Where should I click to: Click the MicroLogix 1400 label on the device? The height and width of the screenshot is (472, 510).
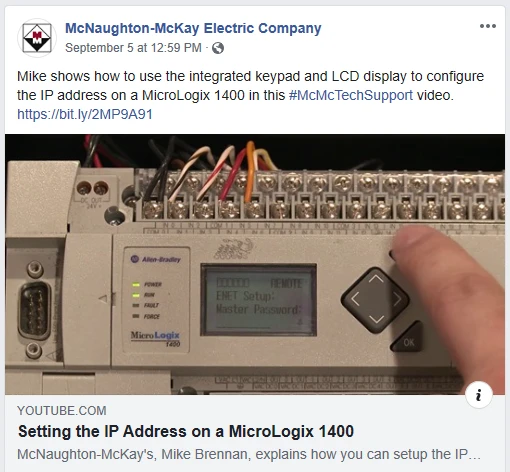click(155, 338)
